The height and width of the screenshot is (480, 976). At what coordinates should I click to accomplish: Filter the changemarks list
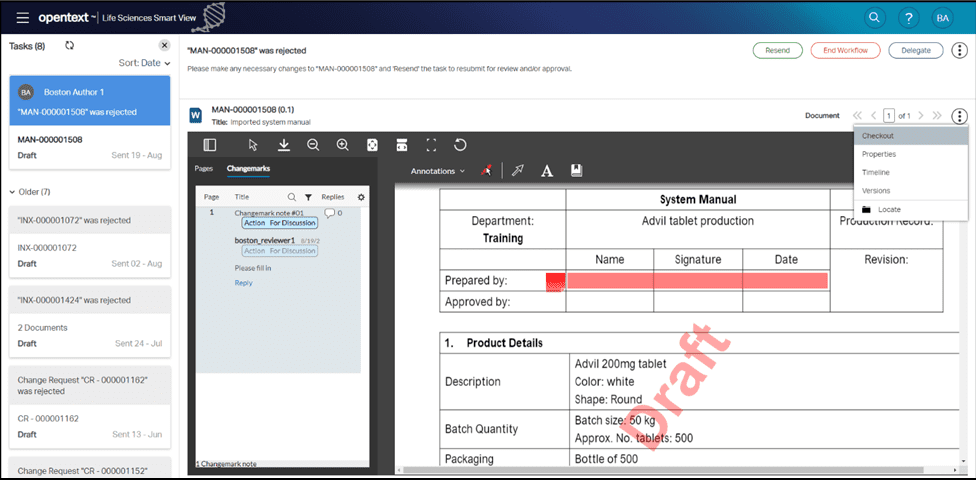307,197
